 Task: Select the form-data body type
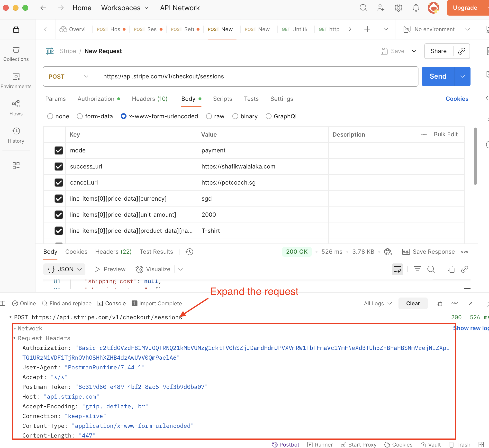[80, 116]
